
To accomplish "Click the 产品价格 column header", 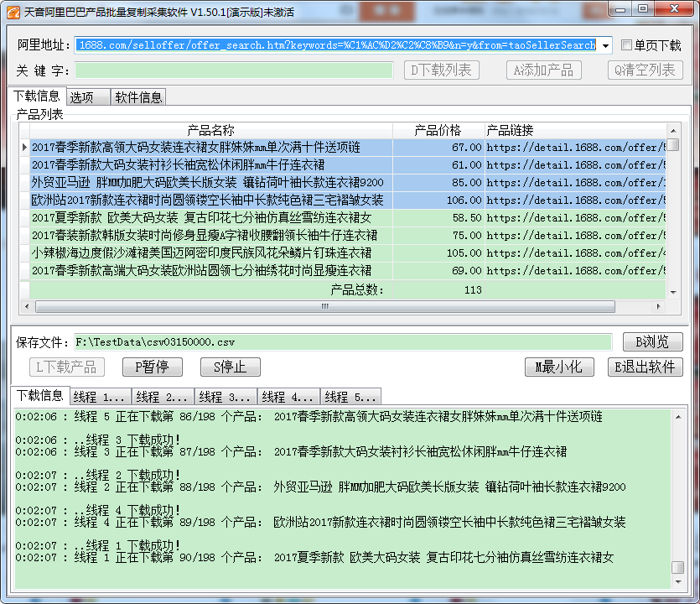I will [438, 131].
